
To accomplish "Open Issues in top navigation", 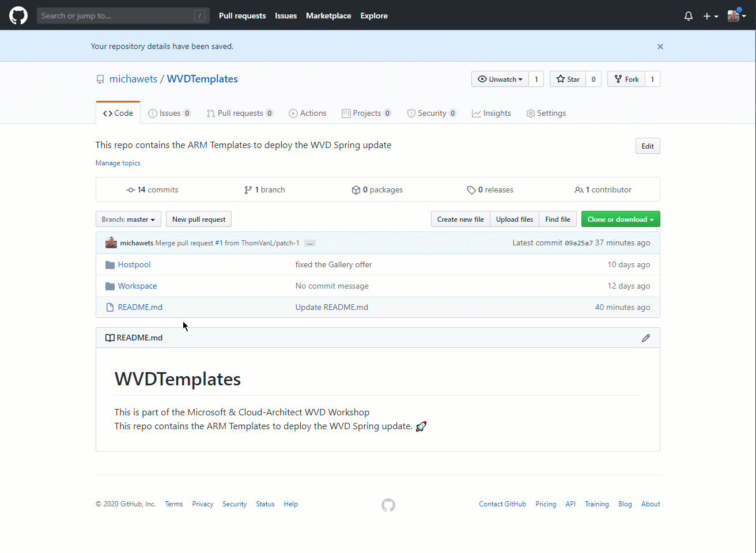I will tap(286, 16).
